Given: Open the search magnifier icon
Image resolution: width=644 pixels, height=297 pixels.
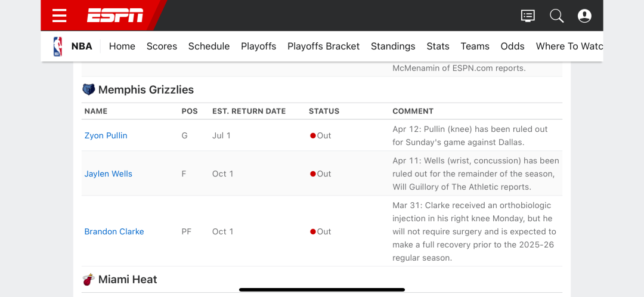Looking at the screenshot, I should pyautogui.click(x=556, y=16).
